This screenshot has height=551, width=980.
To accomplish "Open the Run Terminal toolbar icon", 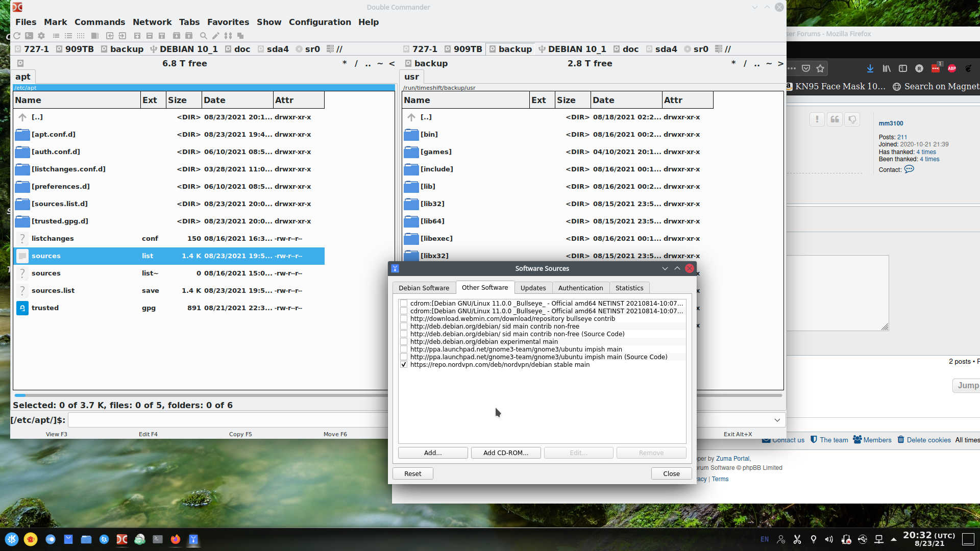I will pyautogui.click(x=29, y=36).
